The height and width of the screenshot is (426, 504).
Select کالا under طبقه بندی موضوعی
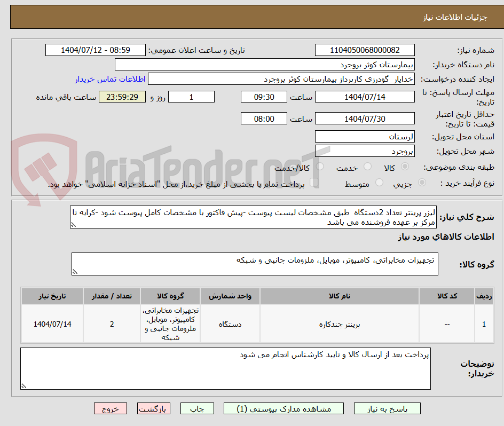click(405, 166)
